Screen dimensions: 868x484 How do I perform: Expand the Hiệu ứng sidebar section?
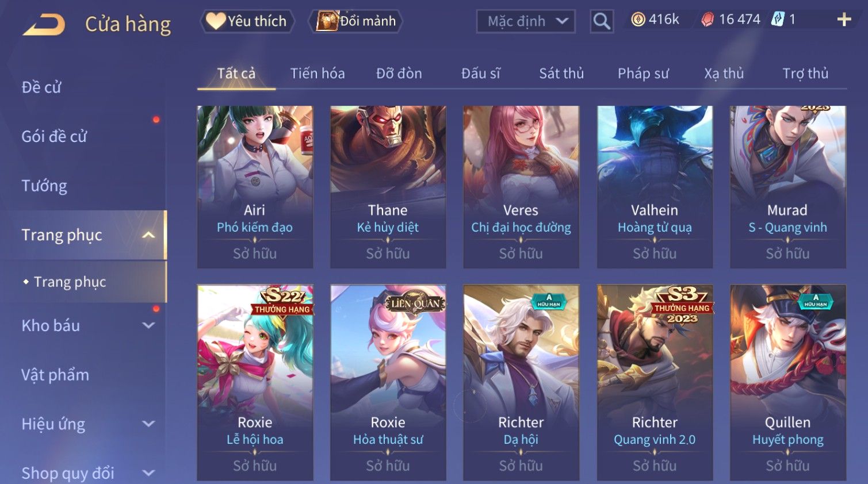pos(148,424)
